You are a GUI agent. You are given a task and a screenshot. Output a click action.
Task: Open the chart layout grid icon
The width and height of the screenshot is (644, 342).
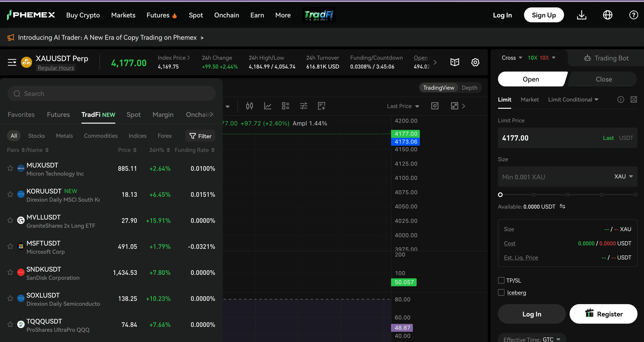[285, 106]
